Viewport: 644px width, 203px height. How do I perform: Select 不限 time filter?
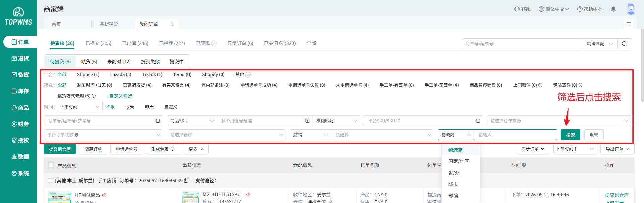(110, 107)
